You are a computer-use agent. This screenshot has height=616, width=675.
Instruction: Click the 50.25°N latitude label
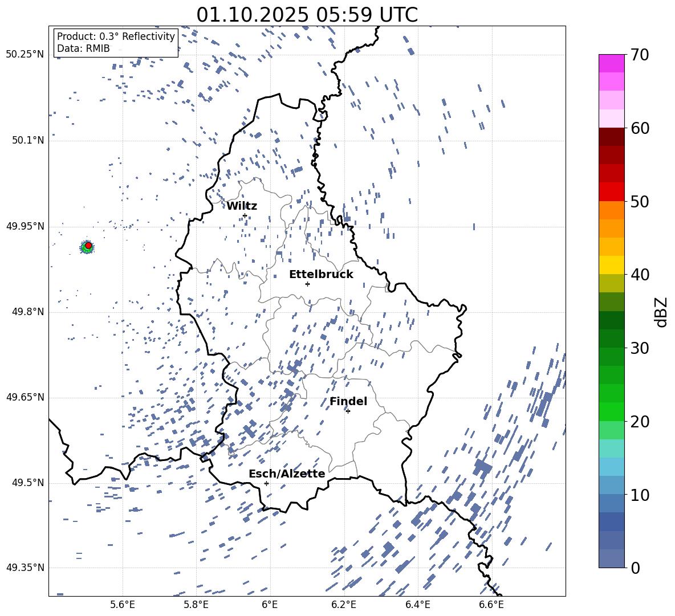25,55
